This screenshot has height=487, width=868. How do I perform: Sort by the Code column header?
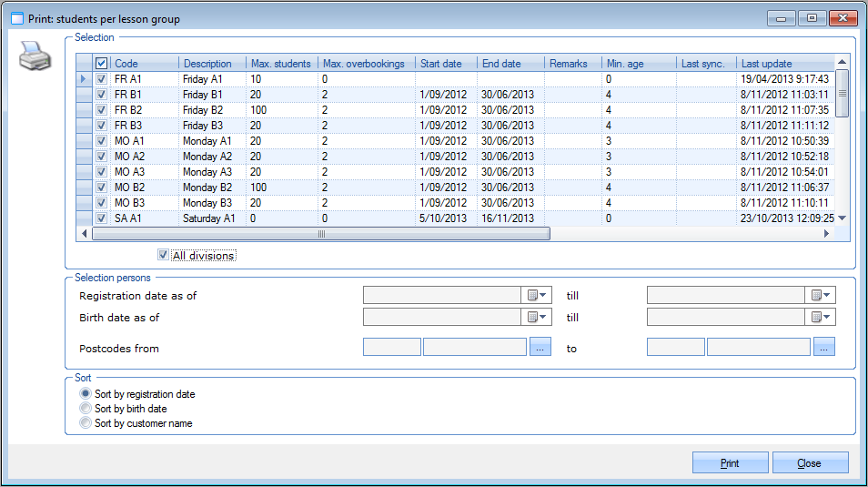pos(144,64)
